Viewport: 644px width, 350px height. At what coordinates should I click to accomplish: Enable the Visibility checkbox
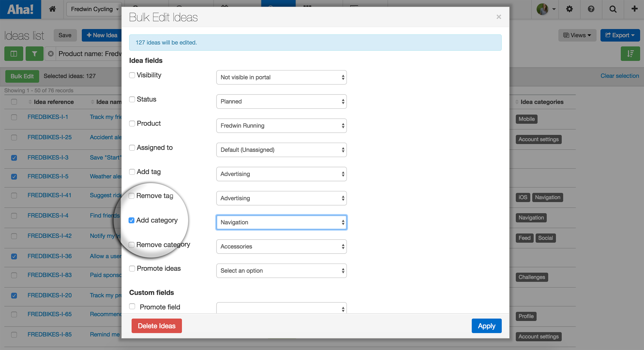point(132,75)
